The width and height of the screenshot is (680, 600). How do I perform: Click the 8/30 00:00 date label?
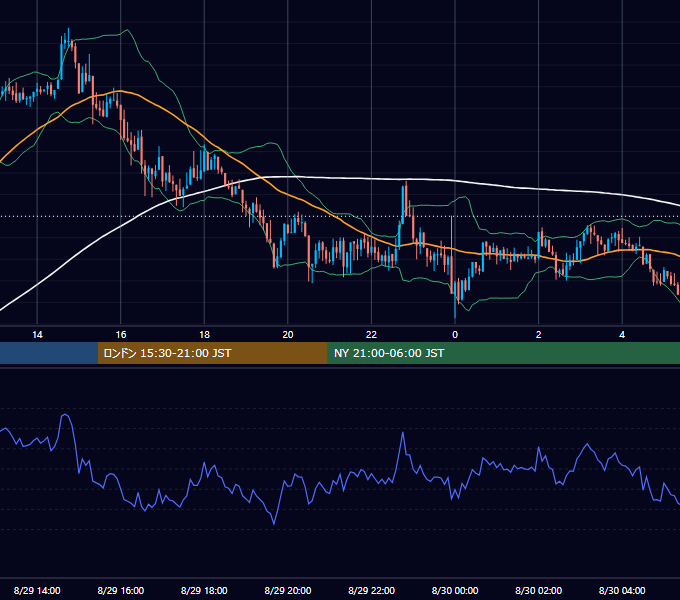coord(455,590)
